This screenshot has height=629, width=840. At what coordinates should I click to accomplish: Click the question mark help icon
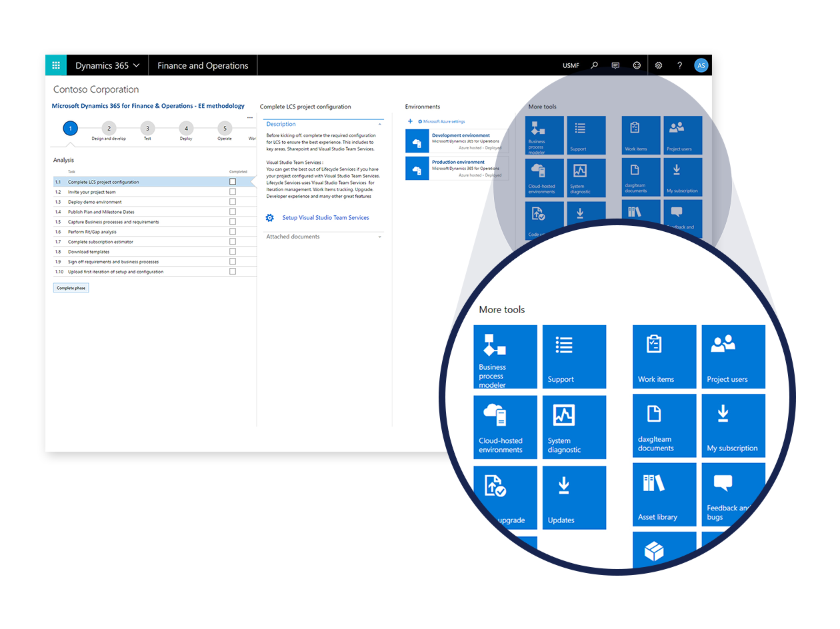(x=680, y=65)
